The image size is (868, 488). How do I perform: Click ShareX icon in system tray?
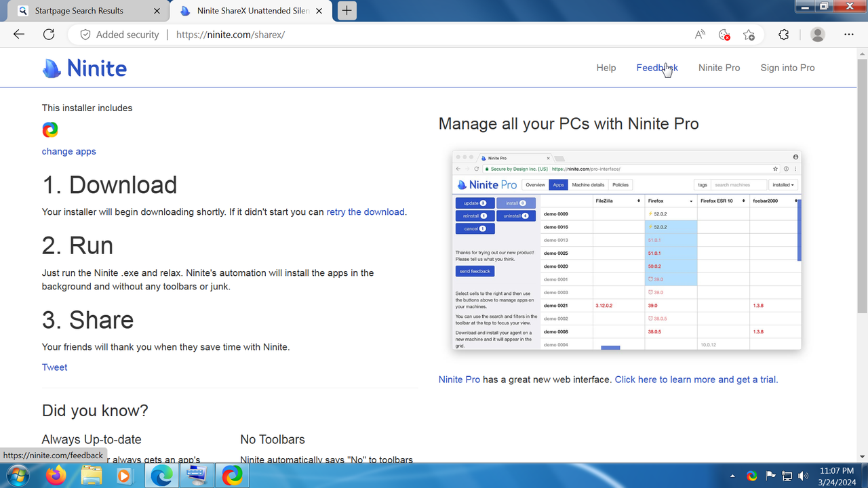click(752, 476)
